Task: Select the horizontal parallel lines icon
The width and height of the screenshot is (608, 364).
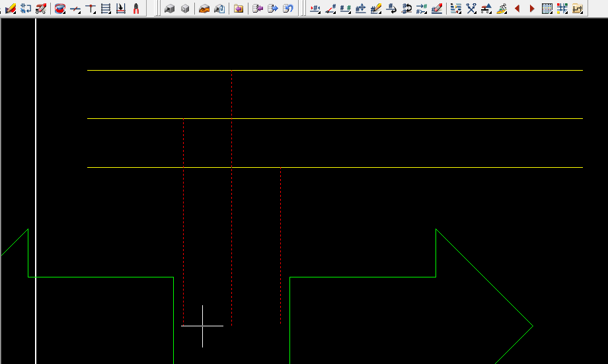Action: [x=106, y=9]
